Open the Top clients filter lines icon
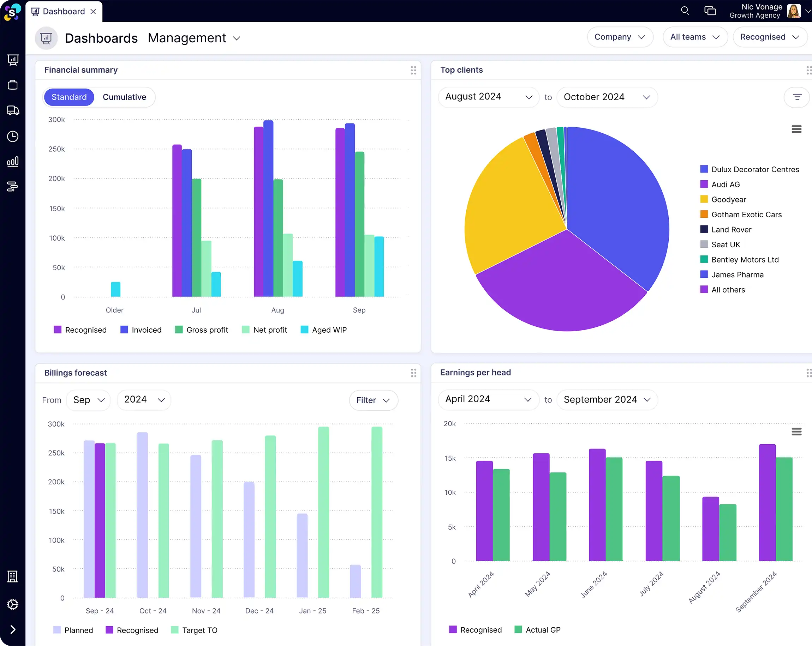812x646 pixels. (x=797, y=97)
